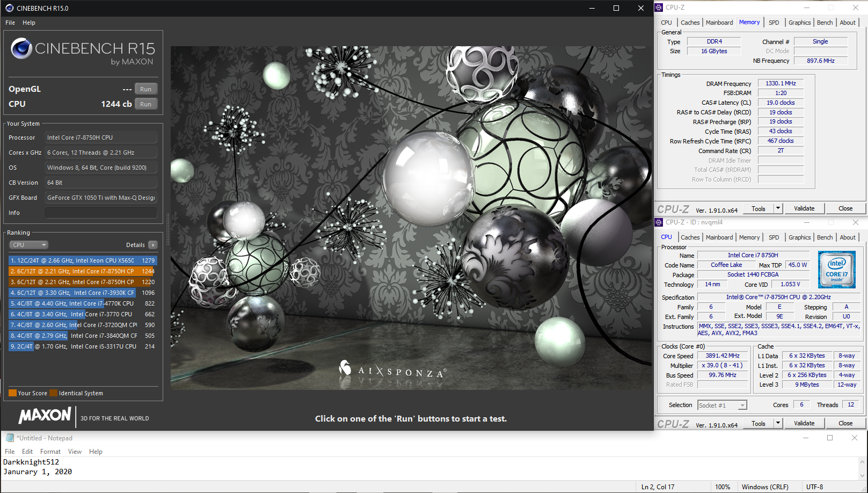This screenshot has width=868, height=493.
Task: Switch to Bench tab in upper CPU-Z
Action: pyautogui.click(x=825, y=23)
